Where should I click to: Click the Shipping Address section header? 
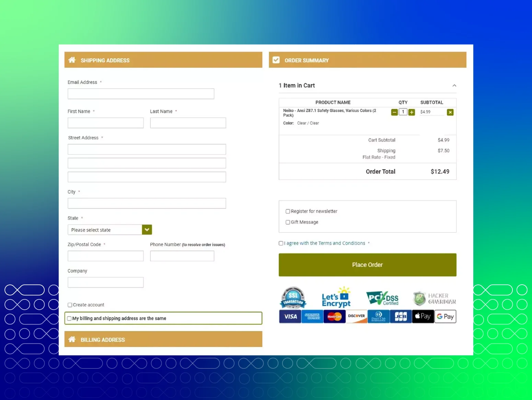pos(105,60)
